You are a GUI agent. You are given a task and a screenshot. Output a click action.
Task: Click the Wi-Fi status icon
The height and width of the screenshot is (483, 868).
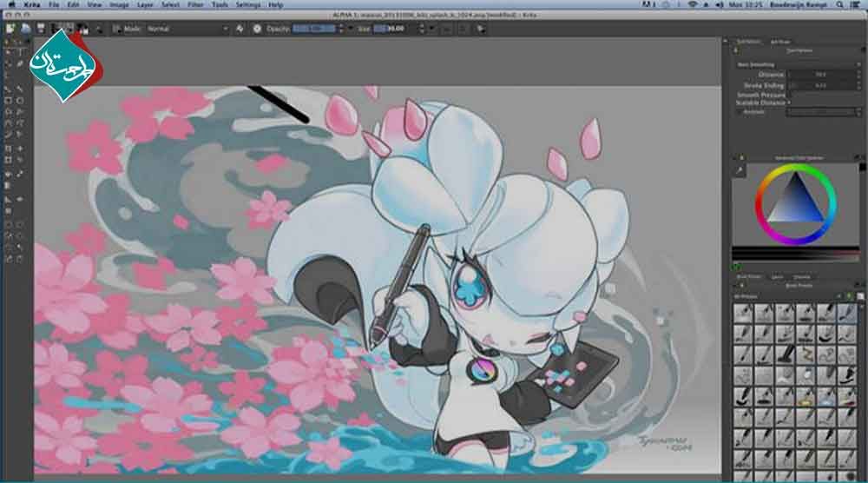[x=693, y=4]
